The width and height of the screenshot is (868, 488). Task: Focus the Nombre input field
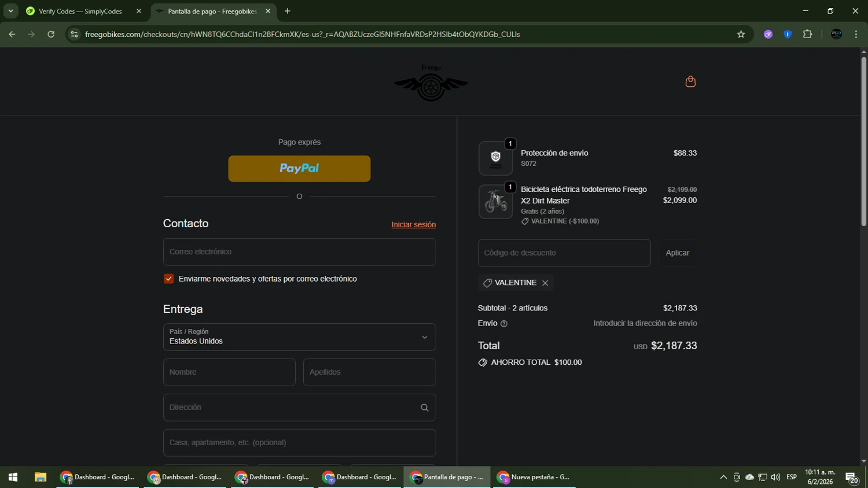[229, 372]
